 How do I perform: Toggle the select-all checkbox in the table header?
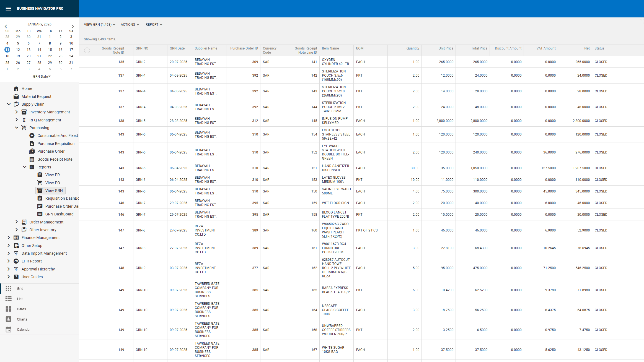[x=87, y=50]
